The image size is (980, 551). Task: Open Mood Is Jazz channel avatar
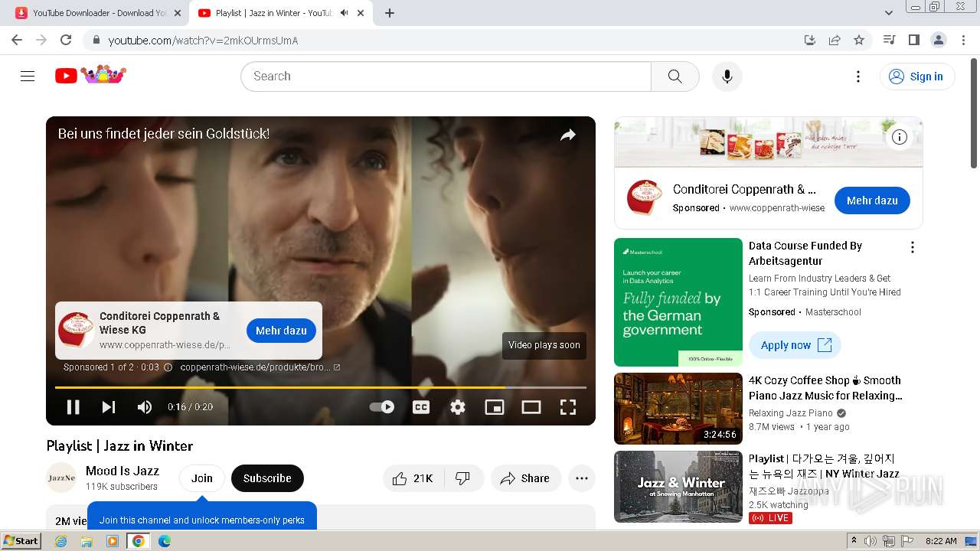(x=61, y=478)
